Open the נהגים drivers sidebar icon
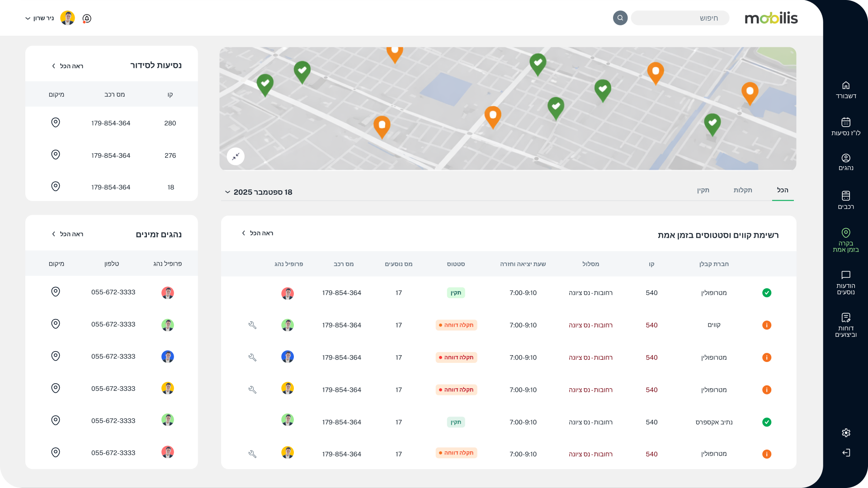 click(x=845, y=158)
